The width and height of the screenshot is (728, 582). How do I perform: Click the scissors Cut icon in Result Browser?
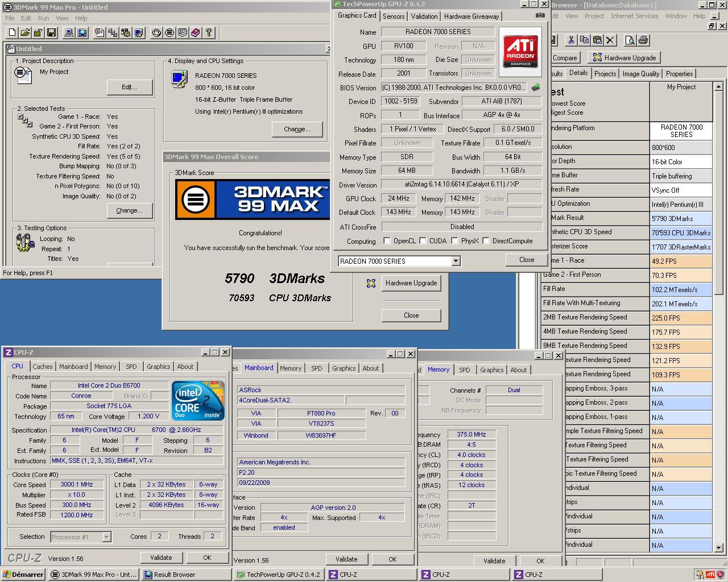tap(571, 40)
